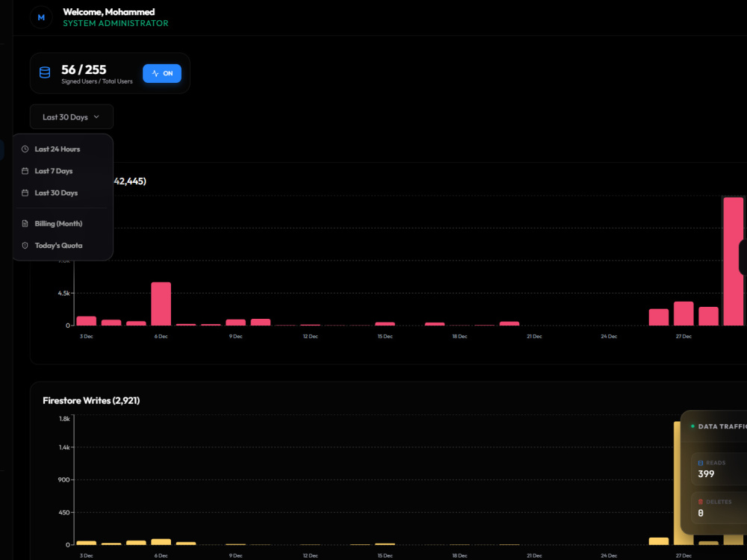Click calendar icon beside Last 7 Days

tap(25, 171)
